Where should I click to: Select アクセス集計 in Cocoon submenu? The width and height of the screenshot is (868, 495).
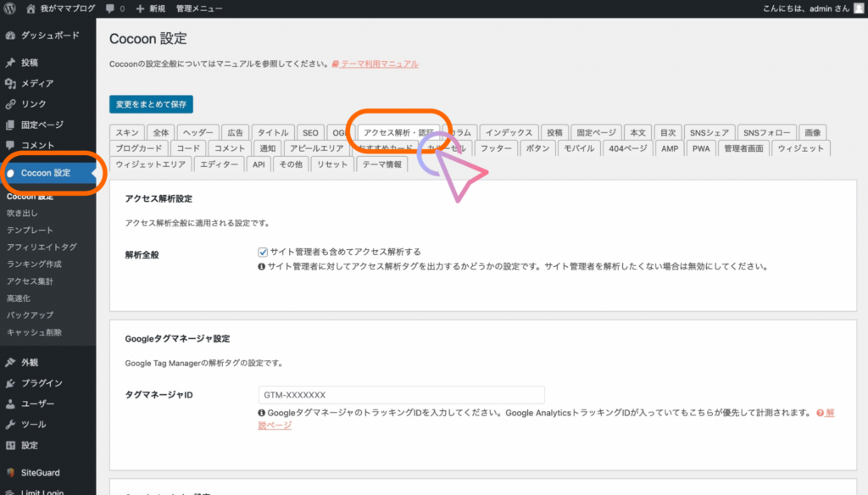point(30,281)
